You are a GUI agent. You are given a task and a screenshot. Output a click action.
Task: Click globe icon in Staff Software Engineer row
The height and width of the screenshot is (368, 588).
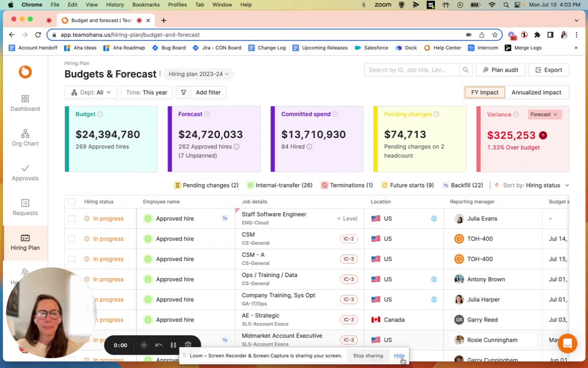pyautogui.click(x=434, y=219)
